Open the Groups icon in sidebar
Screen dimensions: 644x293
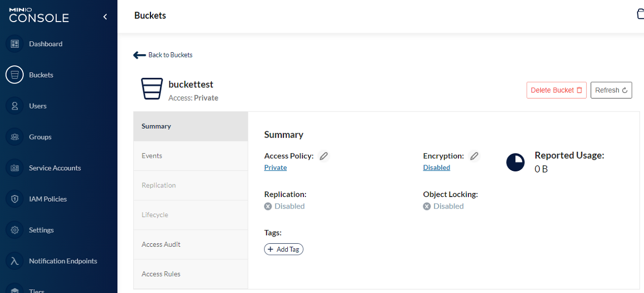(15, 137)
